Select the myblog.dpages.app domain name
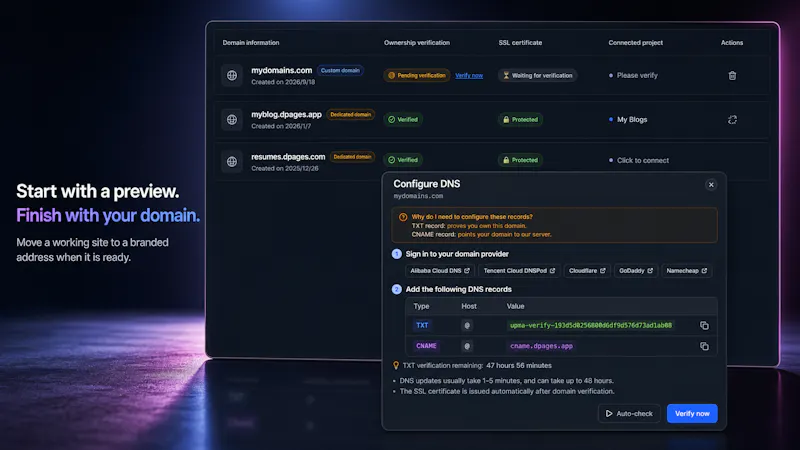The width and height of the screenshot is (800, 450). pos(286,114)
